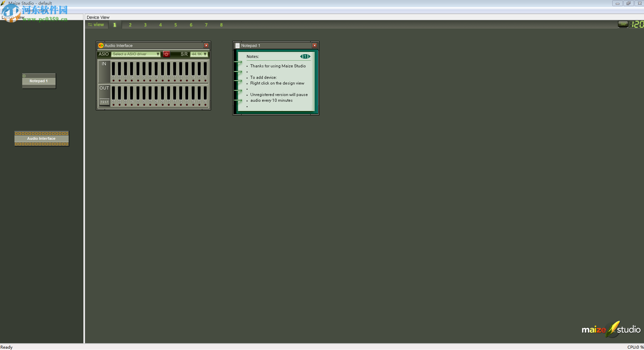Toggle input channel 12 red LED
This screenshot has width=644, height=350.
181,81
